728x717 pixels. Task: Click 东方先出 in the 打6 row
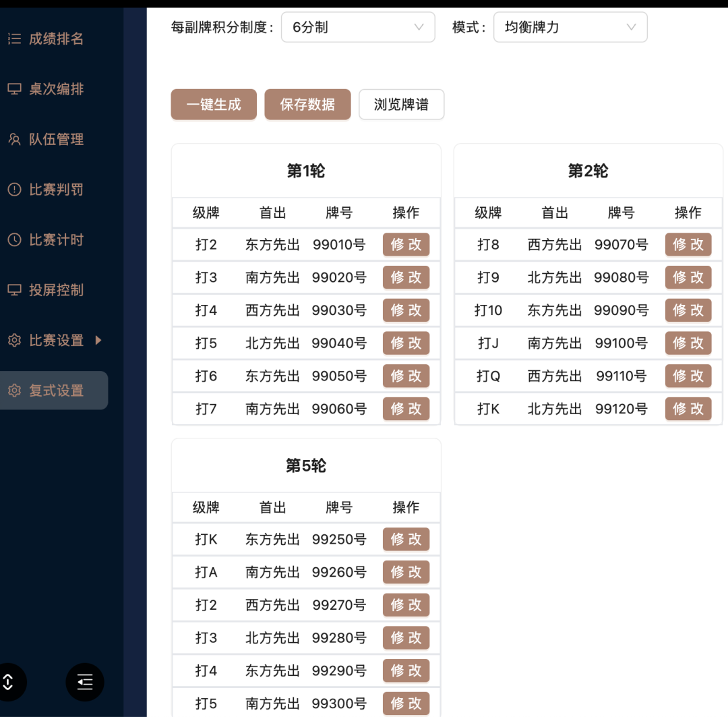272,376
